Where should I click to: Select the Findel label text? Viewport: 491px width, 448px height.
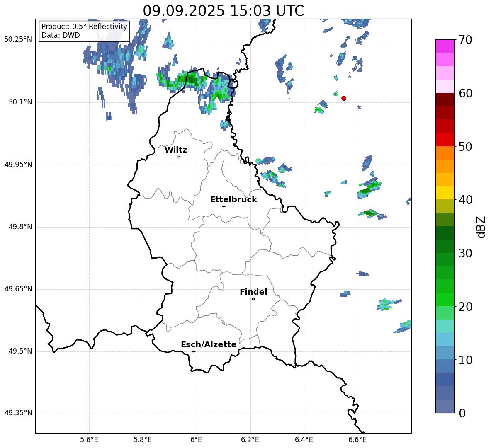tap(253, 292)
